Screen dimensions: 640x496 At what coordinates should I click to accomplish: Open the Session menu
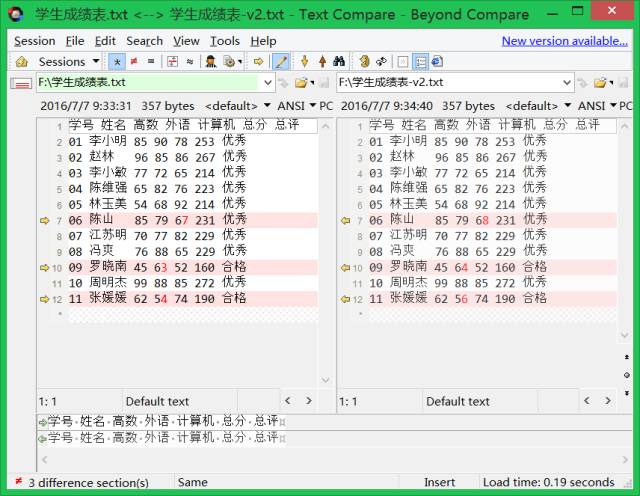pyautogui.click(x=35, y=41)
